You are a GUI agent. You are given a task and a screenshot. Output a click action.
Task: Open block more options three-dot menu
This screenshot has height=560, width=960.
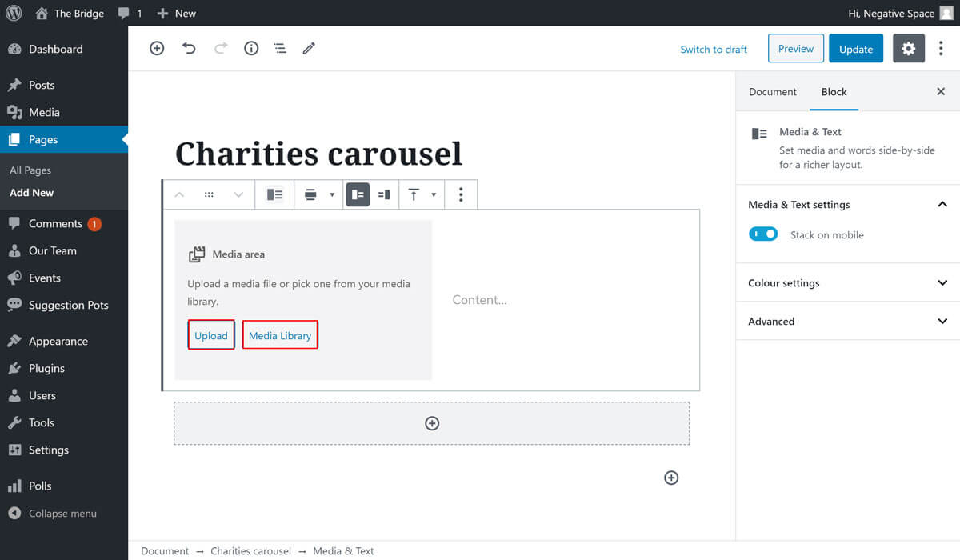pos(460,194)
